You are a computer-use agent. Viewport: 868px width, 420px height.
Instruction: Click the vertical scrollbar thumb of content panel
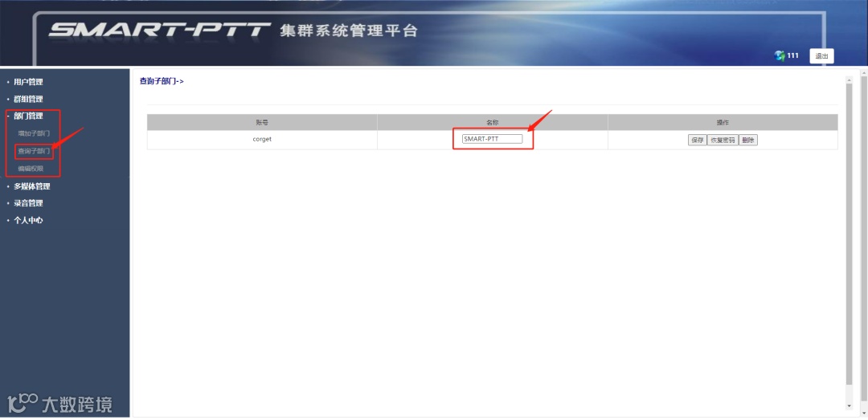[850, 231]
